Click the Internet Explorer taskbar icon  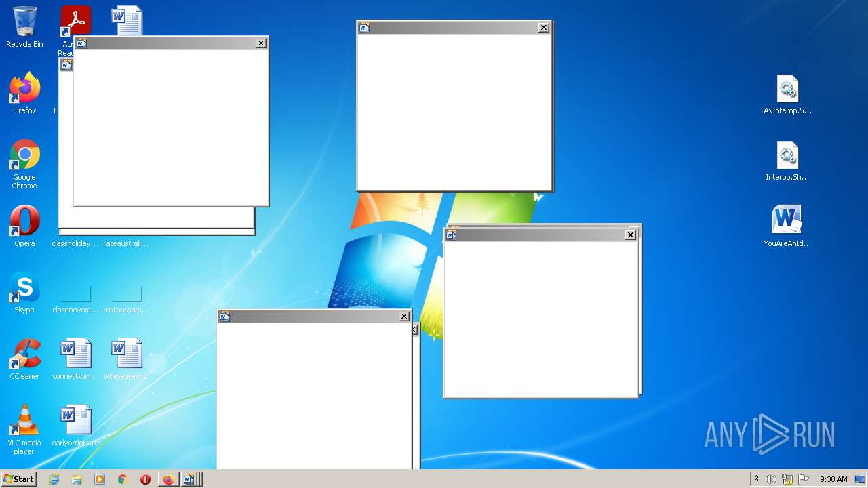pyautogui.click(x=54, y=479)
